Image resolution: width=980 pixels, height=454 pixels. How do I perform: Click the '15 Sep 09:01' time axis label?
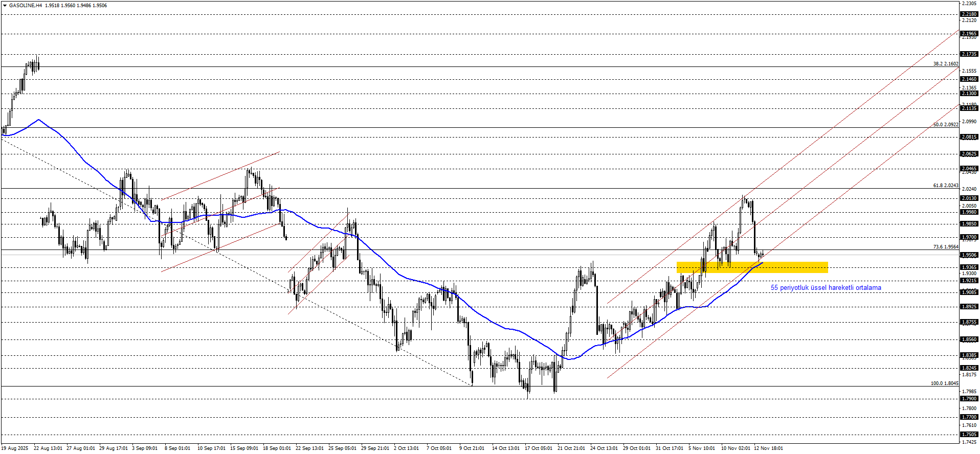pyautogui.click(x=244, y=448)
